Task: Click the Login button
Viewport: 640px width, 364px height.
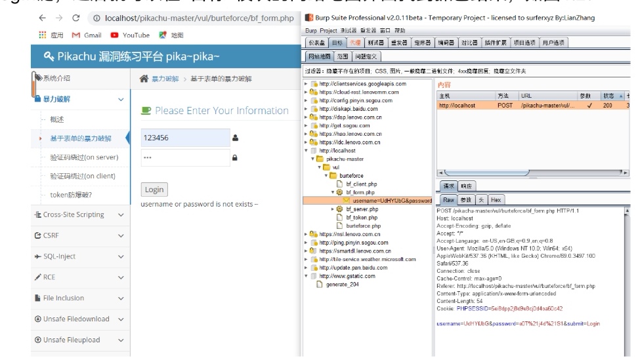Action: pos(154,190)
